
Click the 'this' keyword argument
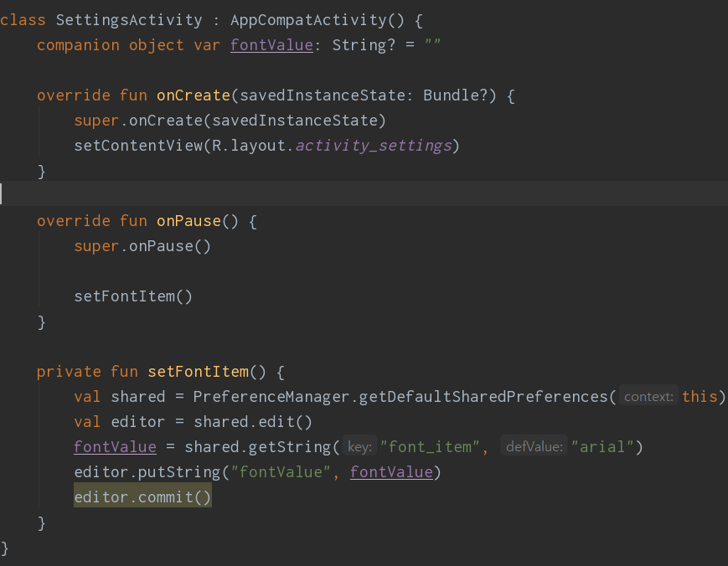700,397
